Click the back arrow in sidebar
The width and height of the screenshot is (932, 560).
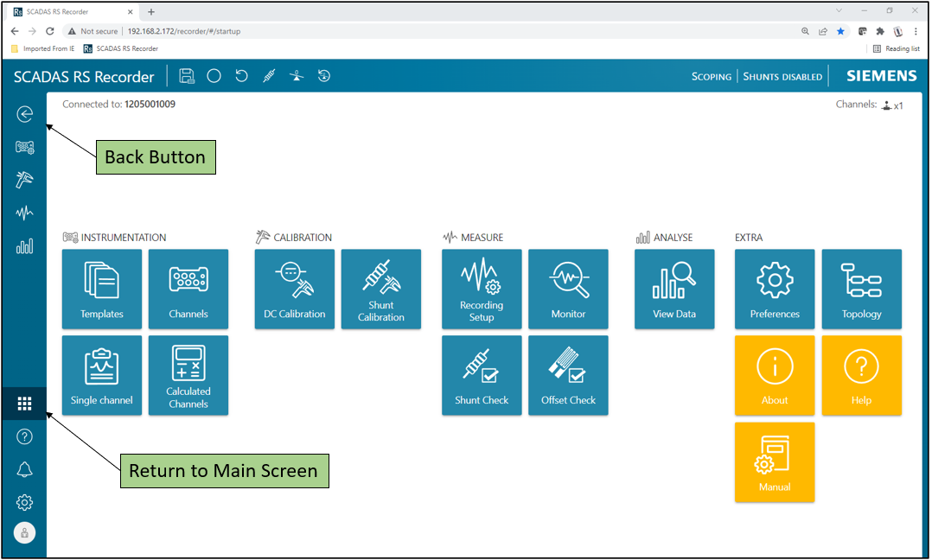point(25,114)
